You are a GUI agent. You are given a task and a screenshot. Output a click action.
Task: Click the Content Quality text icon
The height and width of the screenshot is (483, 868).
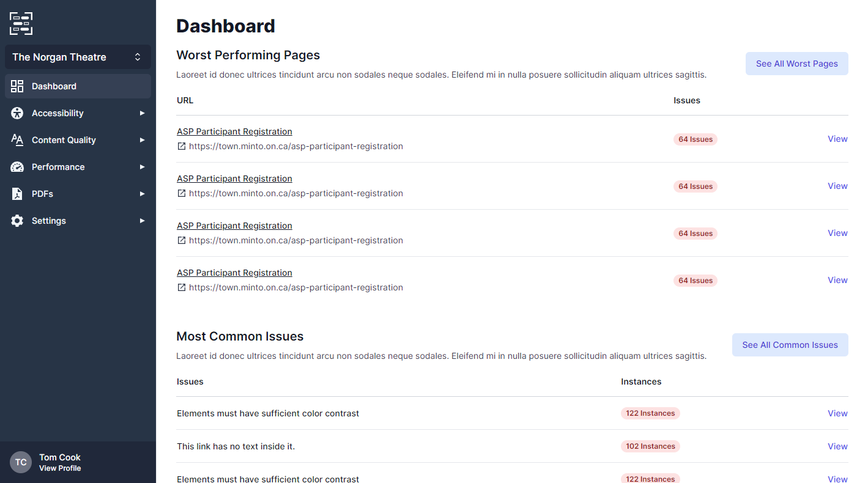17,140
